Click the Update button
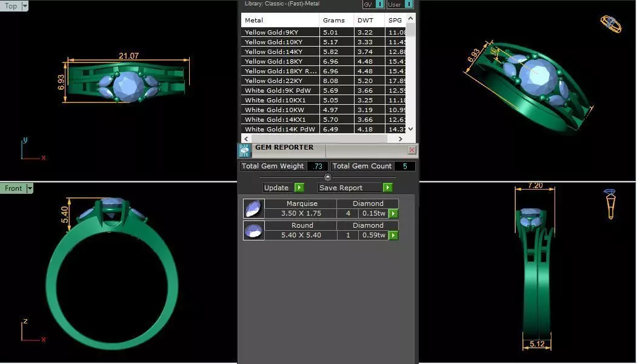The width and height of the screenshot is (637, 364). pos(279,188)
